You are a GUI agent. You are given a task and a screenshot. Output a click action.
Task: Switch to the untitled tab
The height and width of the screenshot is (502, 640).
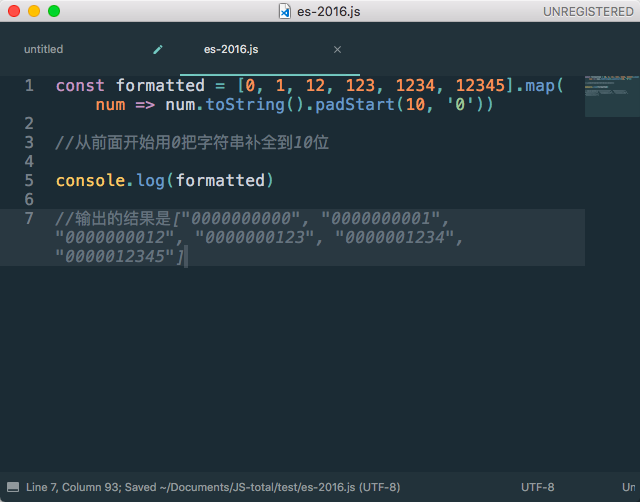pyautogui.click(x=44, y=49)
